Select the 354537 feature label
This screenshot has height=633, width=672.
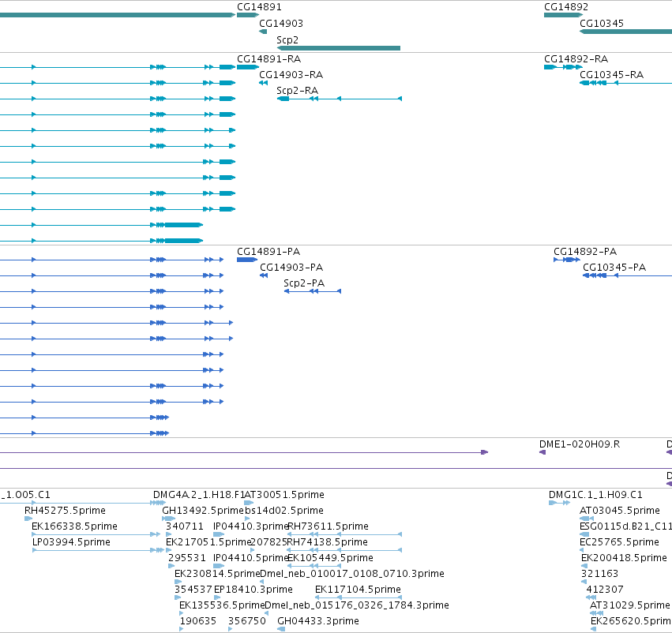pos(193,590)
